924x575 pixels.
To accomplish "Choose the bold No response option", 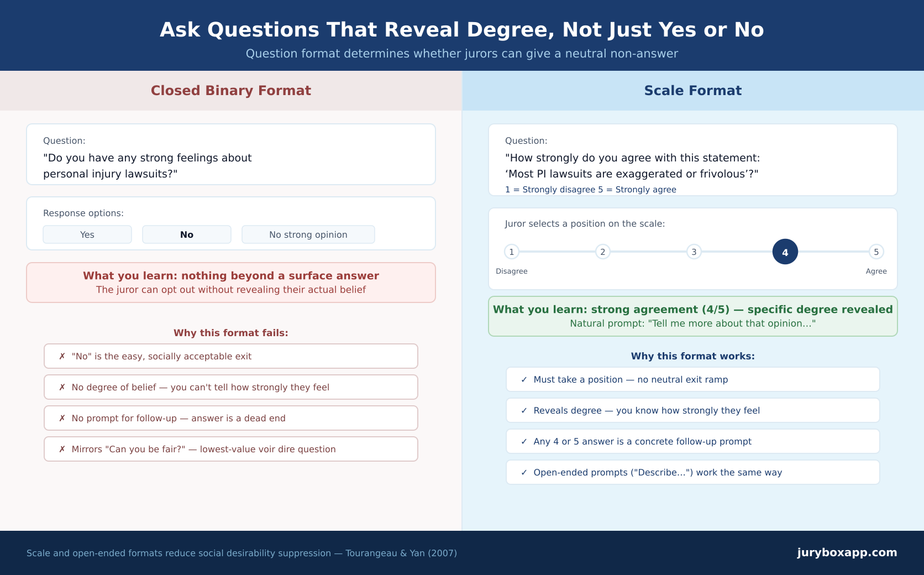I will 187,234.
